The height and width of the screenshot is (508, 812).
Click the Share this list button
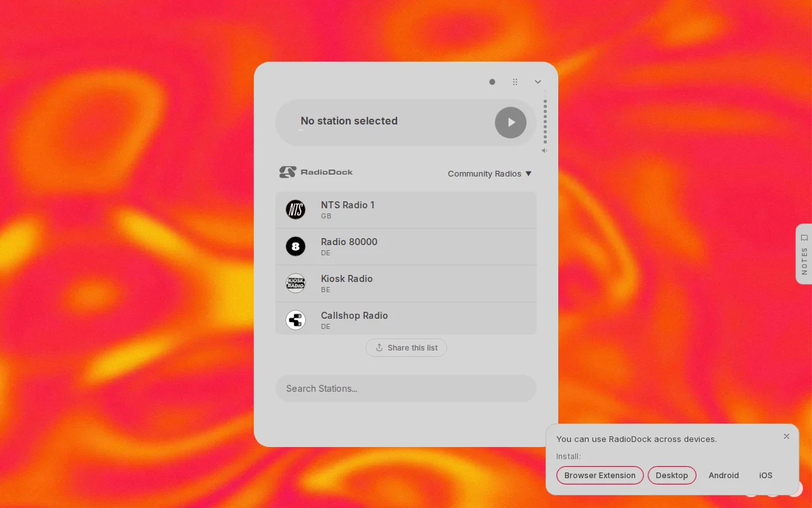[x=406, y=347]
